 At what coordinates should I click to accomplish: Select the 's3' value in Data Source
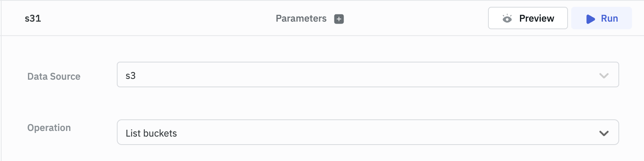coord(131,76)
